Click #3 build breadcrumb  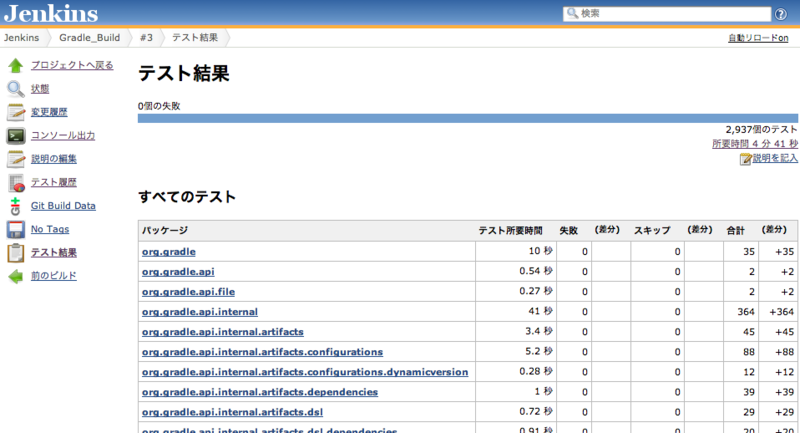146,38
